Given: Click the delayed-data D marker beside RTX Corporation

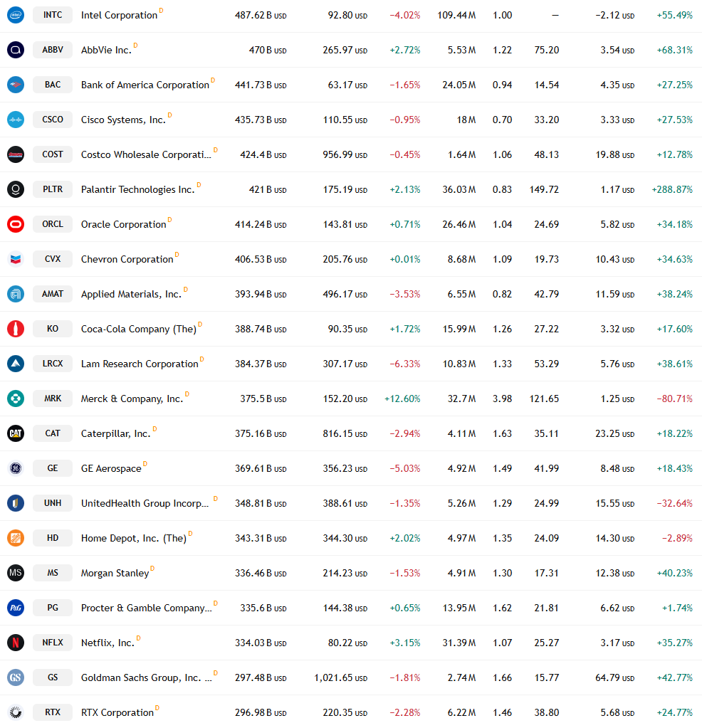Looking at the screenshot, I should [157, 707].
